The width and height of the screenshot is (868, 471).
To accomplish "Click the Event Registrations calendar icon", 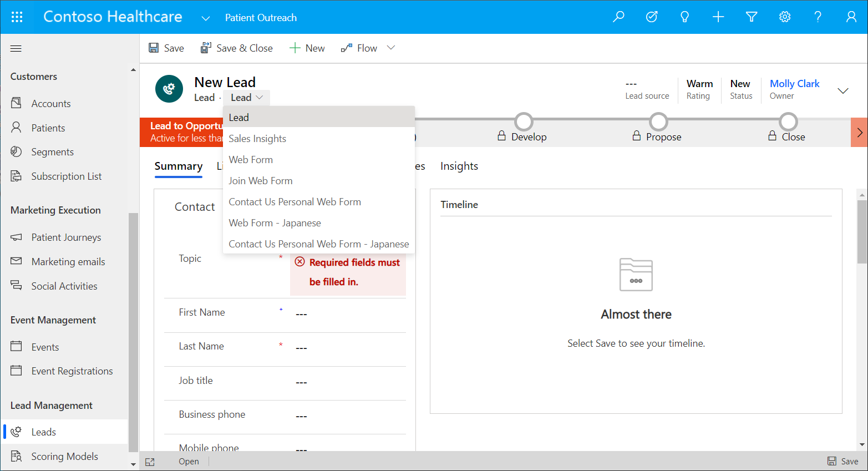I will point(17,371).
